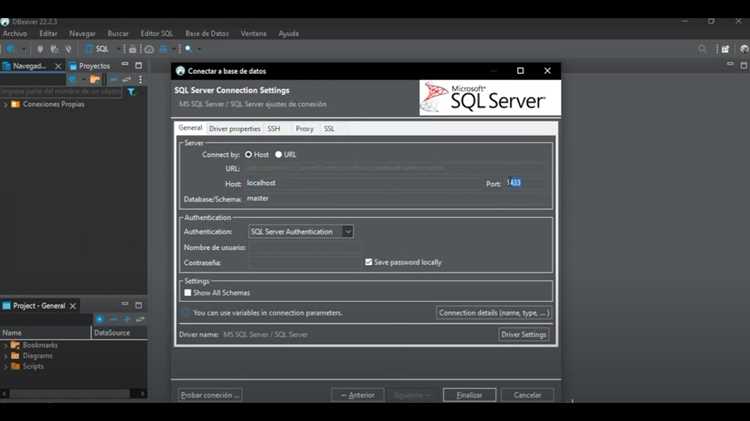This screenshot has height=421, width=750.
Task: Click the Finalizar button
Action: (x=469, y=395)
